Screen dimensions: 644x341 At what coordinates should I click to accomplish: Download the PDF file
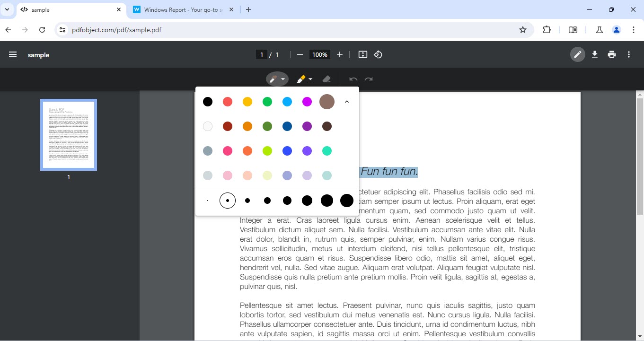click(x=595, y=55)
